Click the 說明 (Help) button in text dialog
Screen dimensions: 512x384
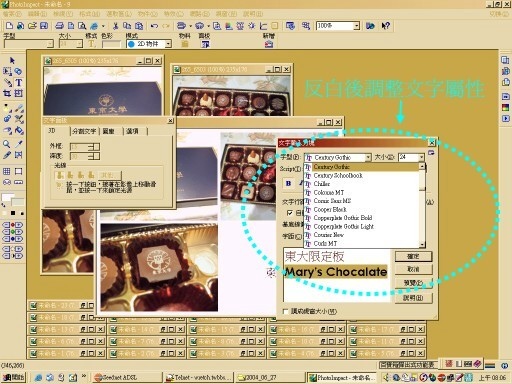click(413, 298)
